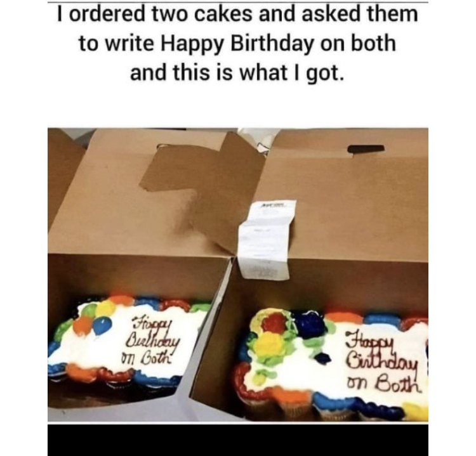Click the open lid of right cake box
The image size is (476, 456).
click(345, 194)
